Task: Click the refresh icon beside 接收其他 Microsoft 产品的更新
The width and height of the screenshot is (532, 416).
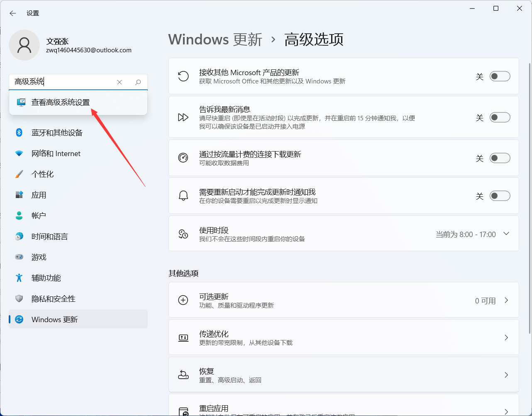Action: [183, 76]
